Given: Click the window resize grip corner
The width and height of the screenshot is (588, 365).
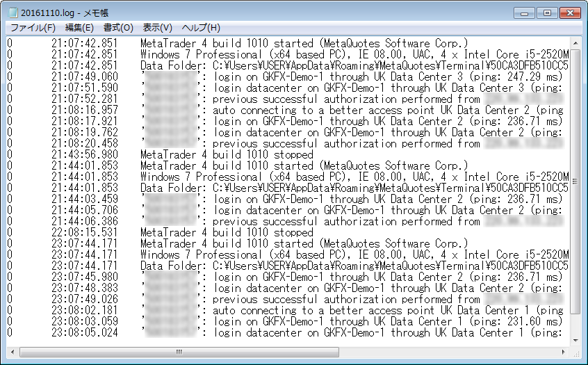Looking at the screenshot, I should [576, 352].
